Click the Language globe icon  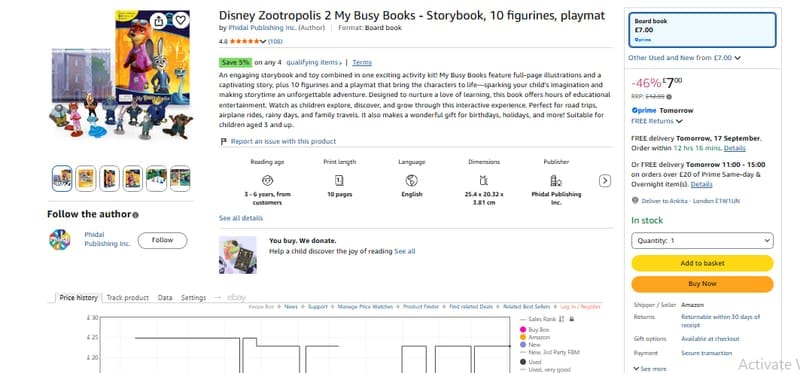pos(412,180)
